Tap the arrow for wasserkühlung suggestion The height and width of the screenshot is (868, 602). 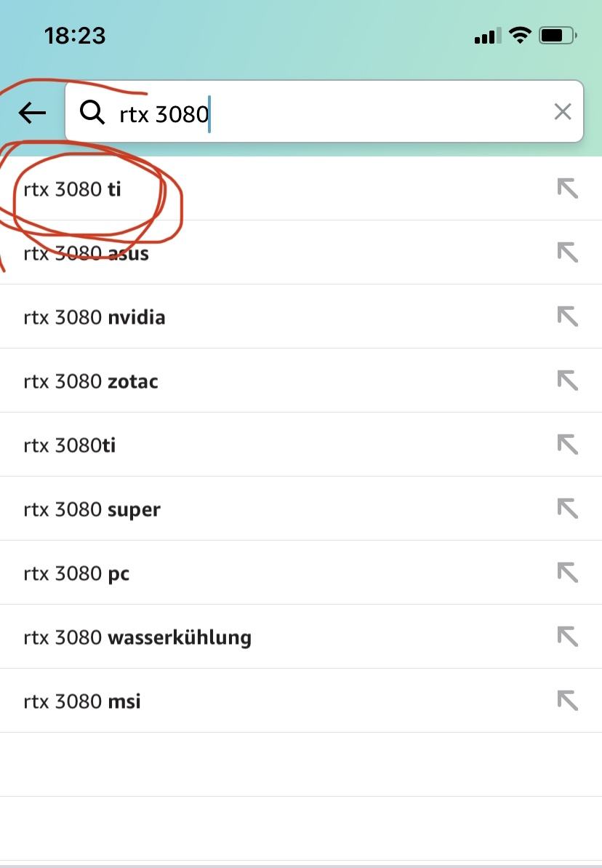point(567,637)
